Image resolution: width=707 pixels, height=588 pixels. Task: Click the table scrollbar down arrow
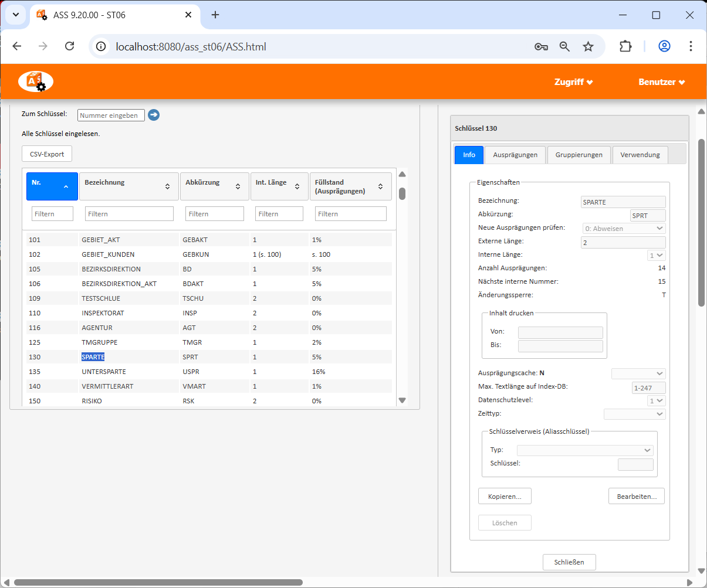coord(402,400)
